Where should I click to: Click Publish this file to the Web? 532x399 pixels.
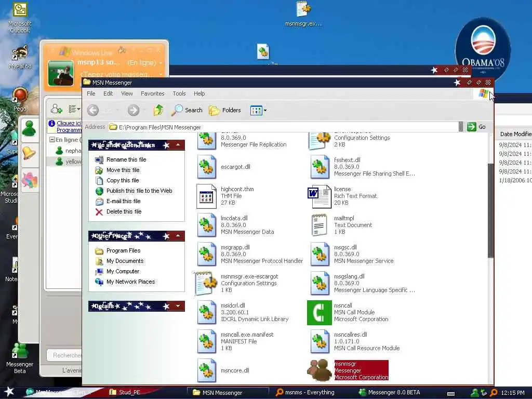[134, 191]
